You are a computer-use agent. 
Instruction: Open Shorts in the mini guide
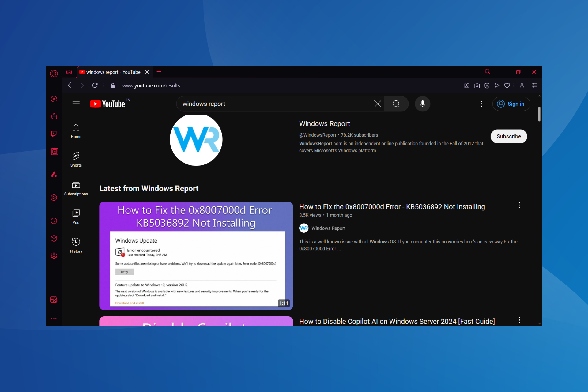point(76,160)
